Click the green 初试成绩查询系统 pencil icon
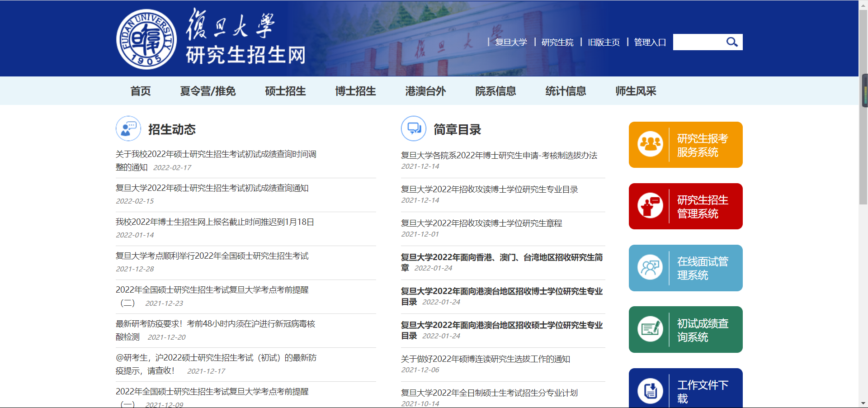This screenshot has width=868, height=408. point(651,329)
